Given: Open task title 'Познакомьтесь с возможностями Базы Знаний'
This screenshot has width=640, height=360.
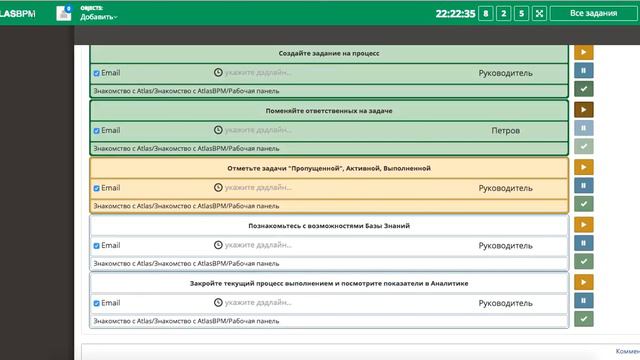Looking at the screenshot, I should (x=329, y=226).
